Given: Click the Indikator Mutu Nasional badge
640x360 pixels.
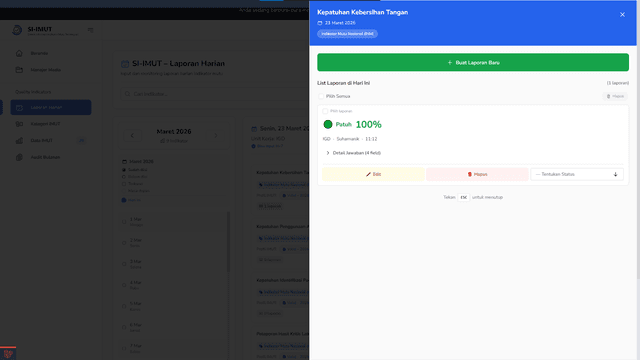Looking at the screenshot, I should [347, 34].
